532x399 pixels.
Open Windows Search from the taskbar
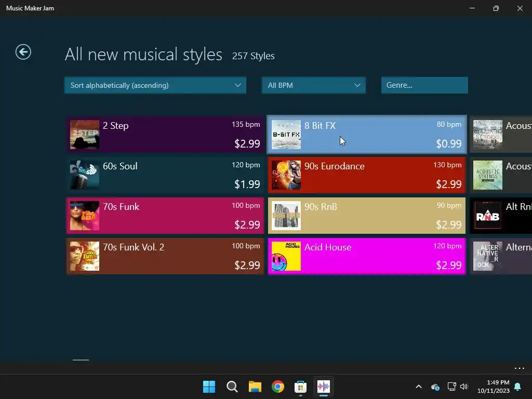(x=232, y=387)
